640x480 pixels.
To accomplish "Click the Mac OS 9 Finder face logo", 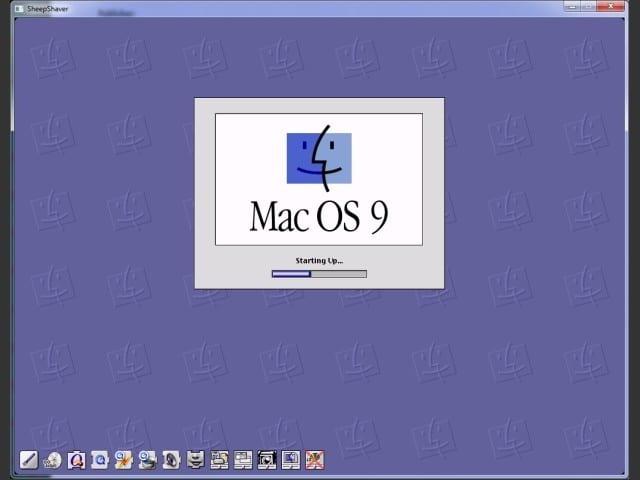I will click(x=319, y=158).
